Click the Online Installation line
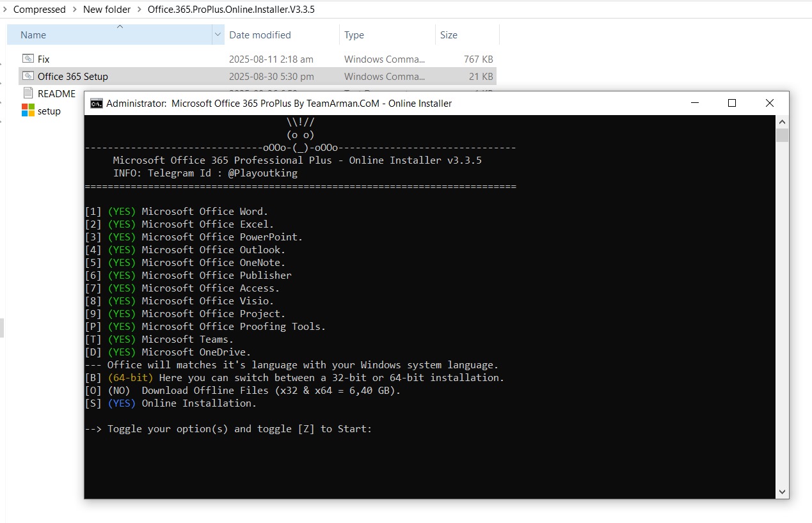This screenshot has height=523, width=812. tap(170, 403)
